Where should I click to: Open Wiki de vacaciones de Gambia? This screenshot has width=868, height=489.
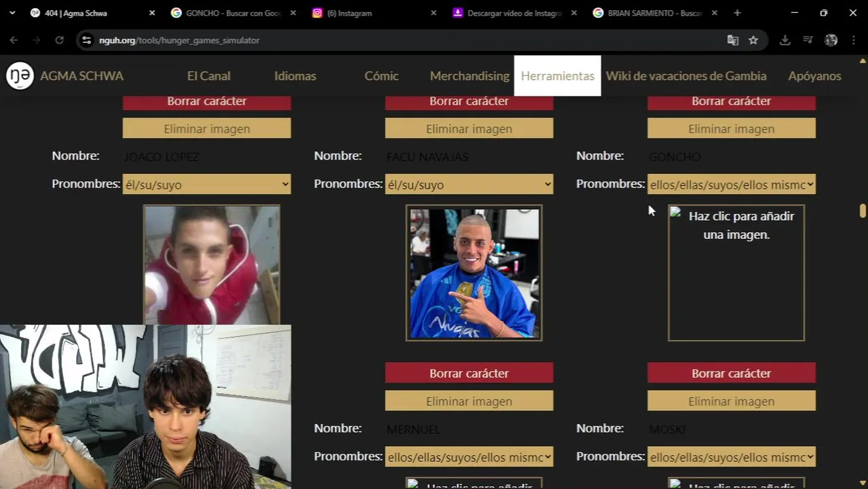[x=686, y=75]
